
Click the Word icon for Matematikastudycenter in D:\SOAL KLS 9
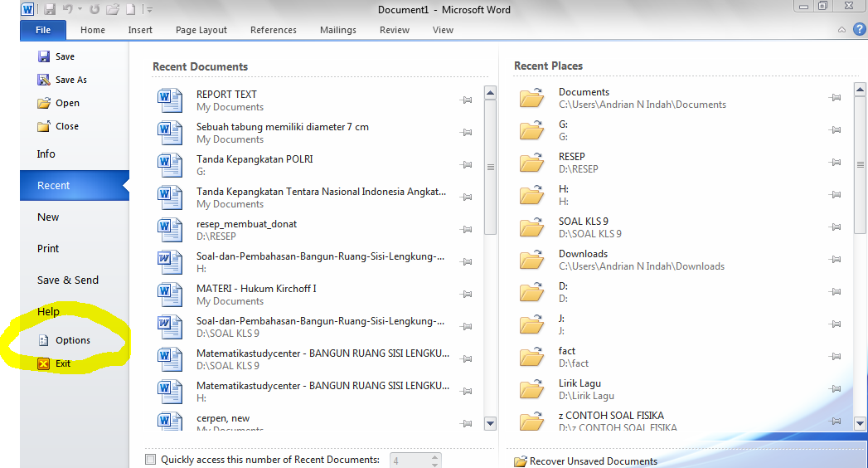point(169,359)
